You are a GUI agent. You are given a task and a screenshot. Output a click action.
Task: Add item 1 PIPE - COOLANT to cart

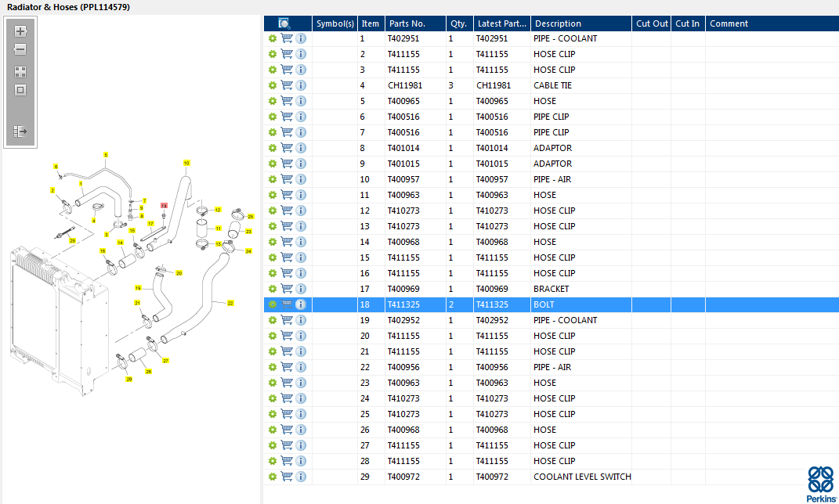pos(287,38)
